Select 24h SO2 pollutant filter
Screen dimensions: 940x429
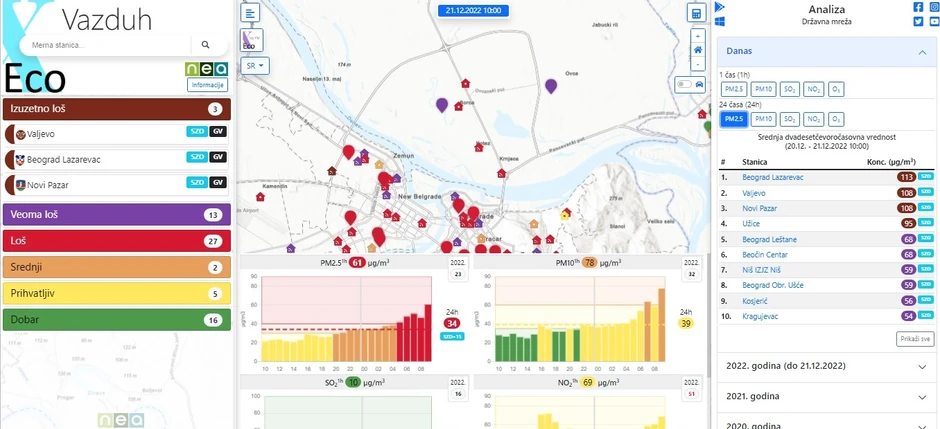click(790, 119)
